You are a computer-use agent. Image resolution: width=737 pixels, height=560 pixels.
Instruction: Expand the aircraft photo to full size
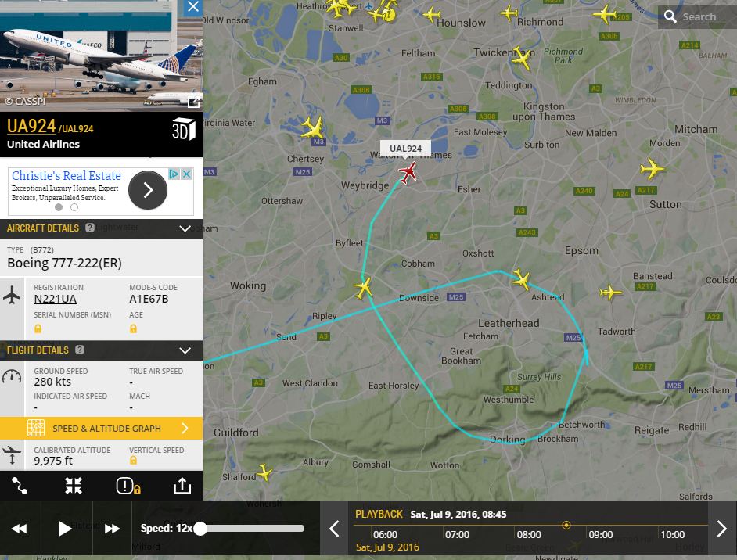[194, 102]
